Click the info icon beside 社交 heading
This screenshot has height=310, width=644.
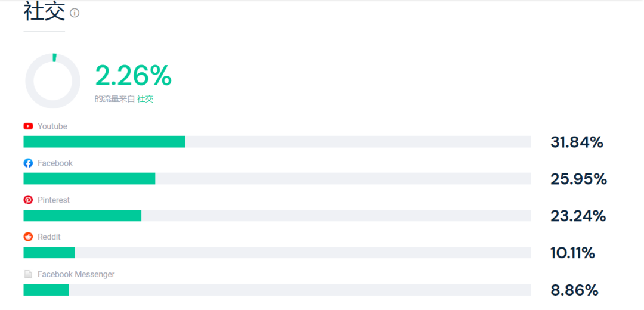75,13
